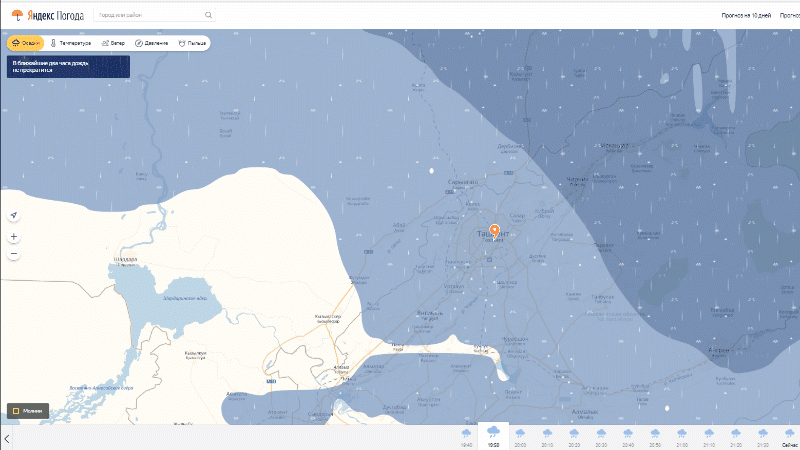Viewport: 800px width, 450px height.
Task: Select the 20:20 timeline frame
Action: [x=574, y=438]
